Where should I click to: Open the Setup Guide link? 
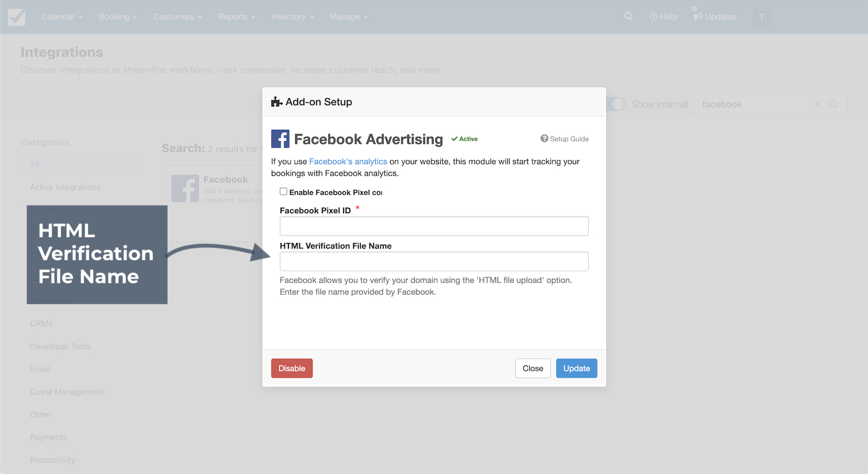(x=565, y=138)
